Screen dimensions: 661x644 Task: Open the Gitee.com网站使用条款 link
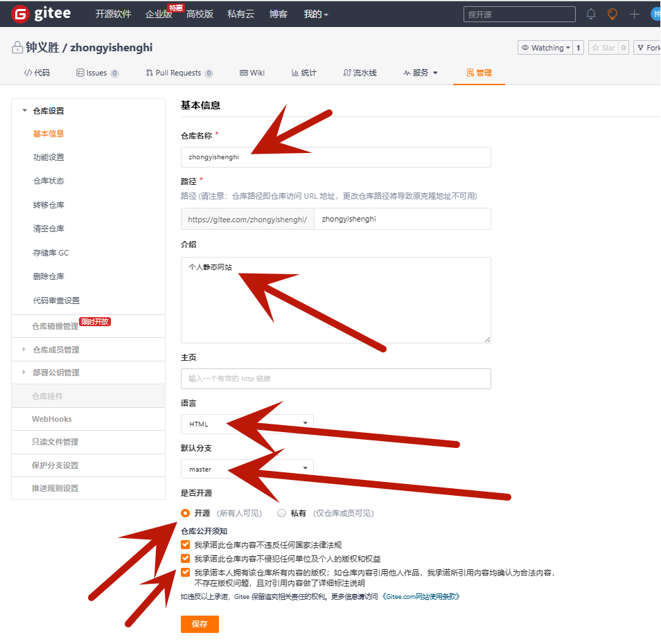click(x=421, y=596)
